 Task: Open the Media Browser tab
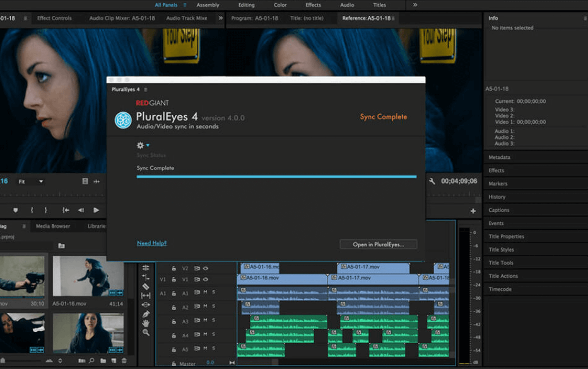[53, 226]
